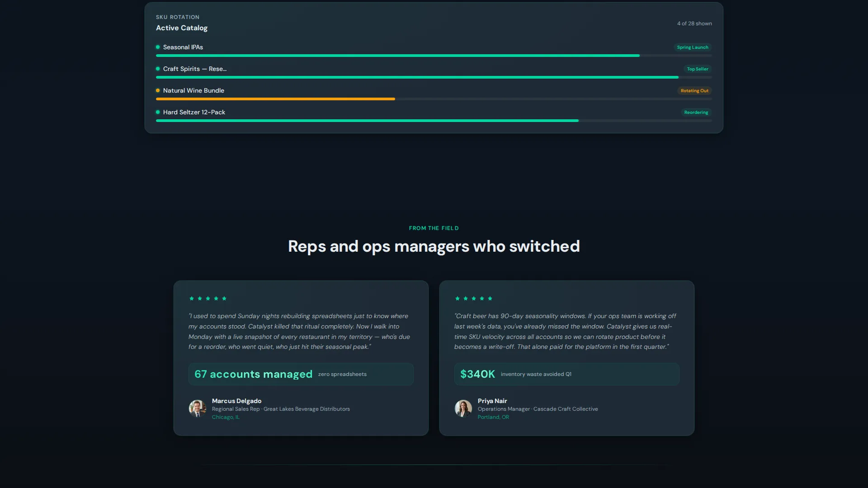The image size is (868, 488).
Task: Click the Spring Launch tag
Action: tap(693, 47)
